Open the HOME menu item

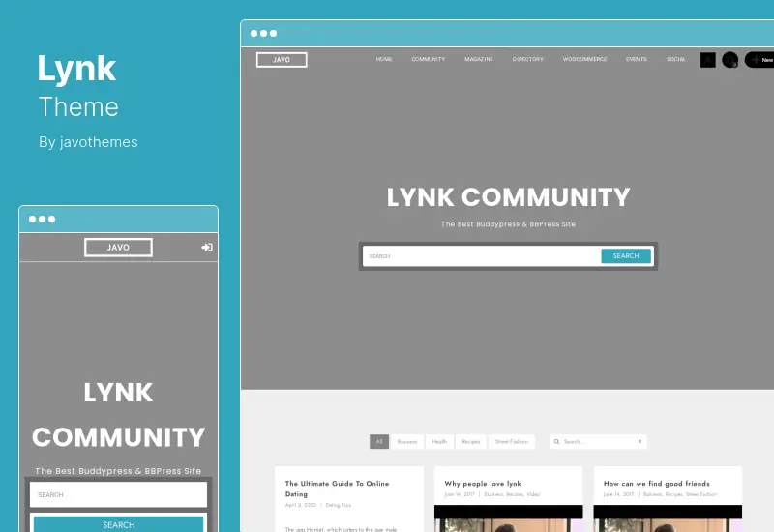click(384, 59)
